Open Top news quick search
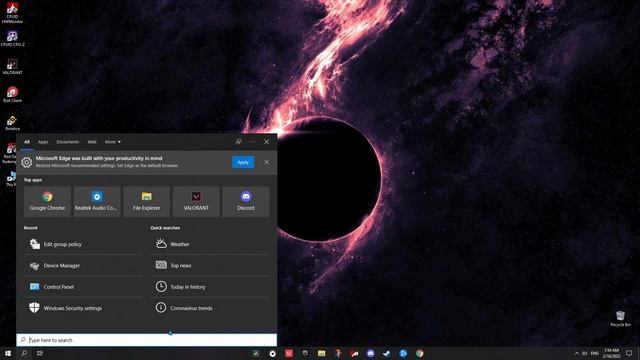Screen dimensions: 640x360 (210, 265)
